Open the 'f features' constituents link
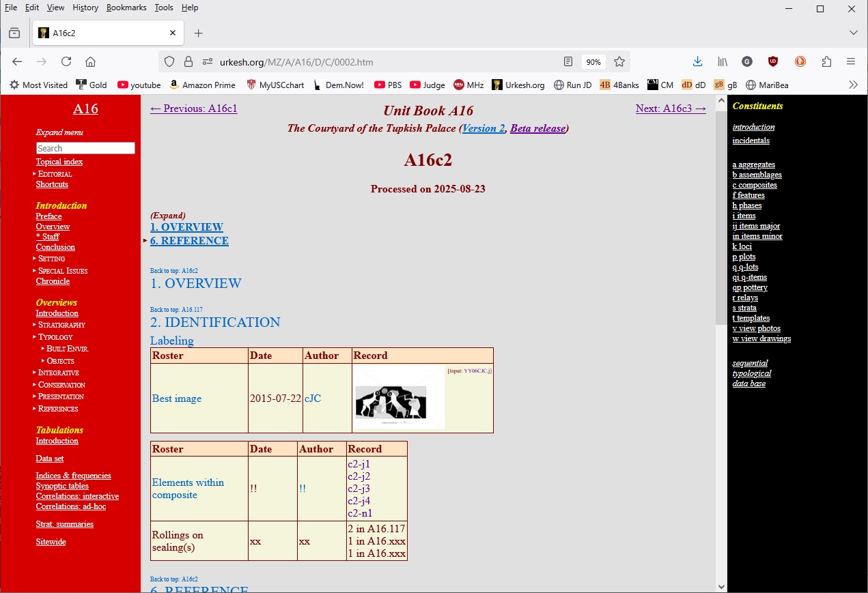Viewport: 868px width, 593px height. pyautogui.click(x=748, y=195)
